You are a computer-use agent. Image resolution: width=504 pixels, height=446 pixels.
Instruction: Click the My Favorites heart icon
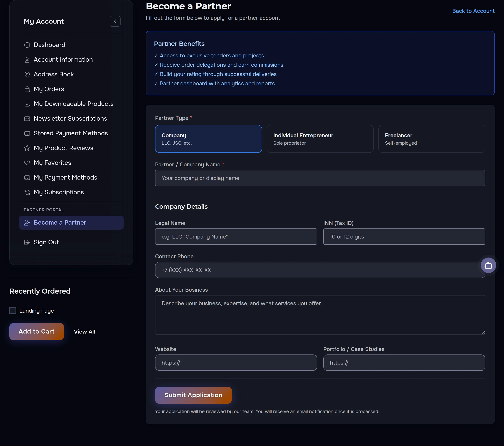click(27, 163)
